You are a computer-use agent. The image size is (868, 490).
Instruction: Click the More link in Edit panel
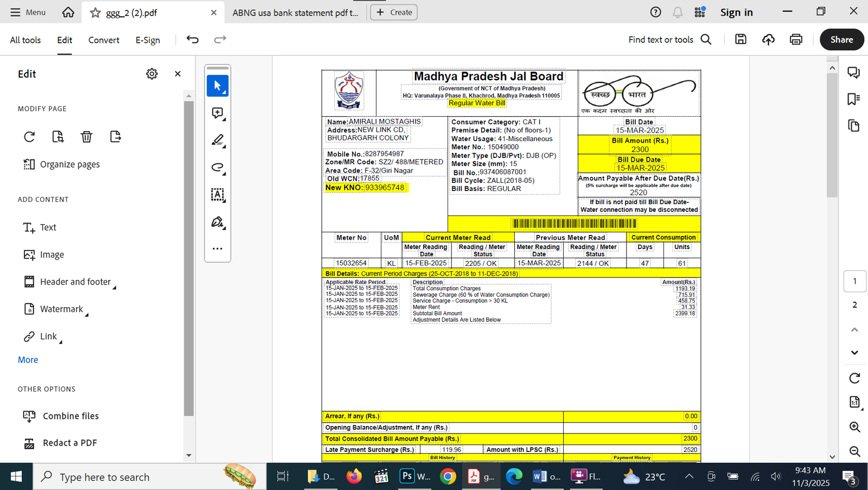tap(28, 359)
